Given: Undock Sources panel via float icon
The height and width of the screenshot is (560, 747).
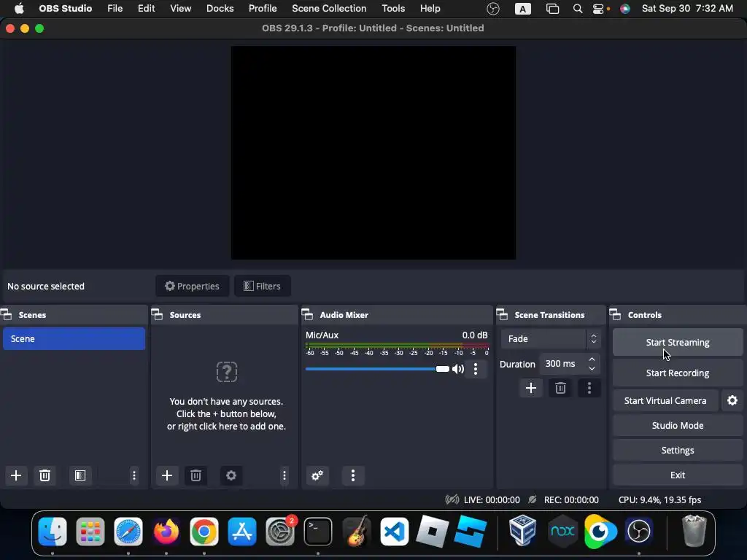Looking at the screenshot, I should coord(157,315).
